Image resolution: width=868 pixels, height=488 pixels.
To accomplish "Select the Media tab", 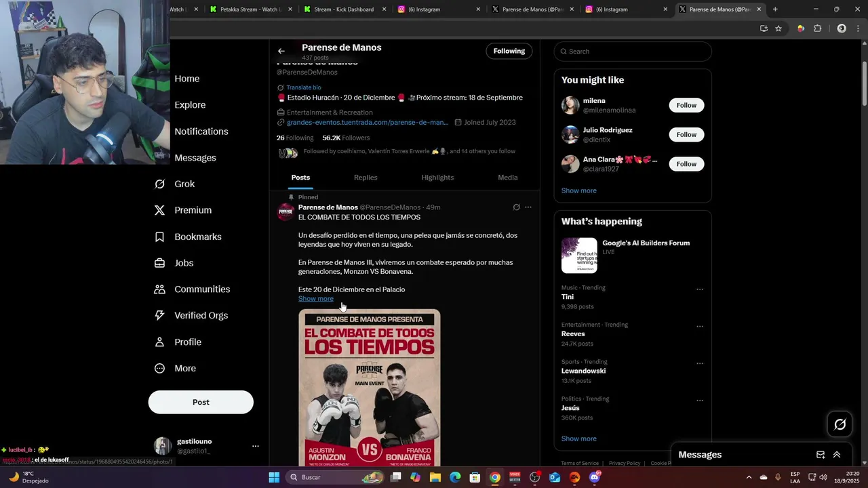I will point(508,178).
